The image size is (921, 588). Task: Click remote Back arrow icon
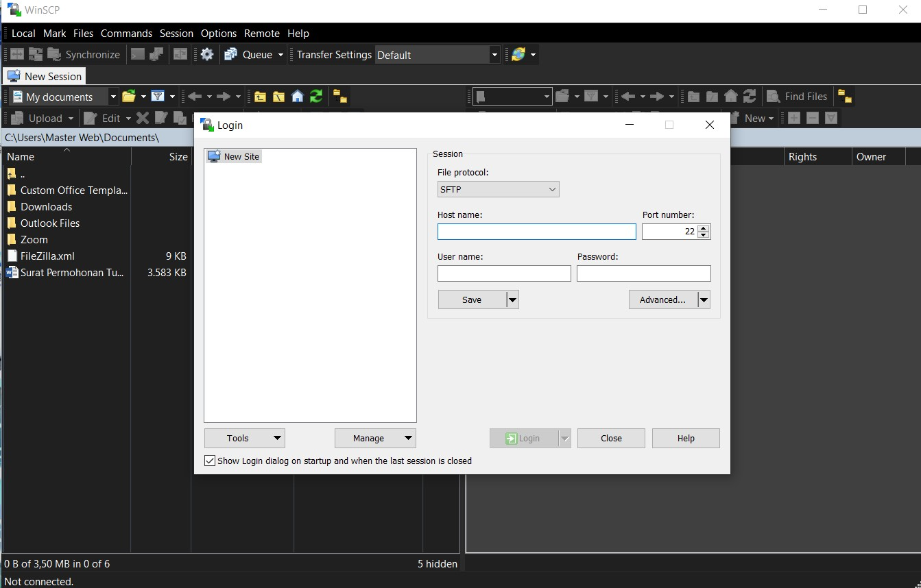coord(628,97)
